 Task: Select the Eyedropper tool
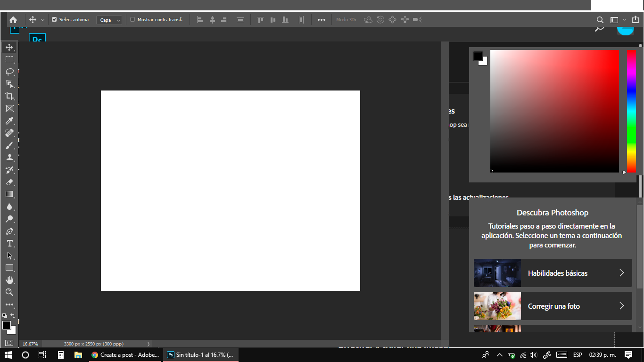9,121
